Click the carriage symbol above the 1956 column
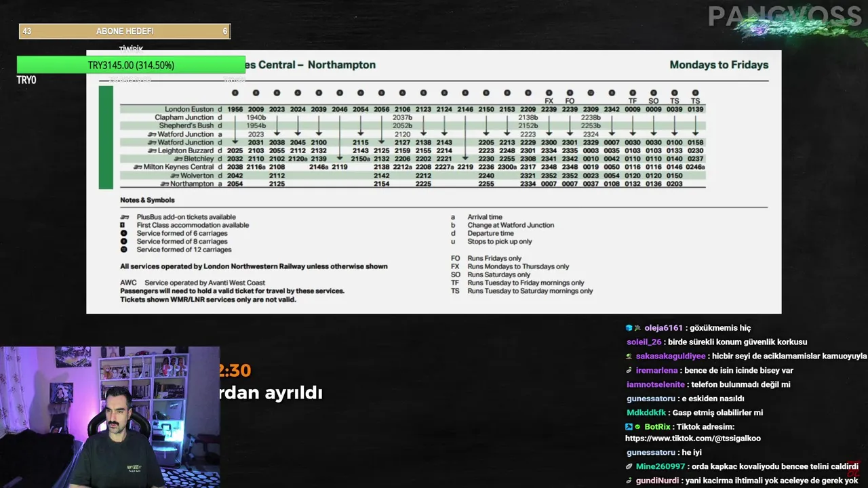Viewport: 868px width, 488px height. [235, 93]
